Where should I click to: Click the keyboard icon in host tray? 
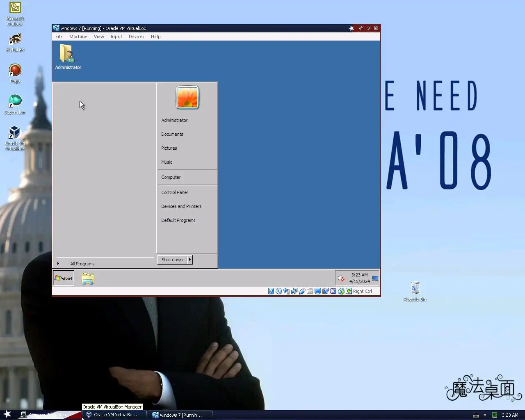[x=476, y=415]
